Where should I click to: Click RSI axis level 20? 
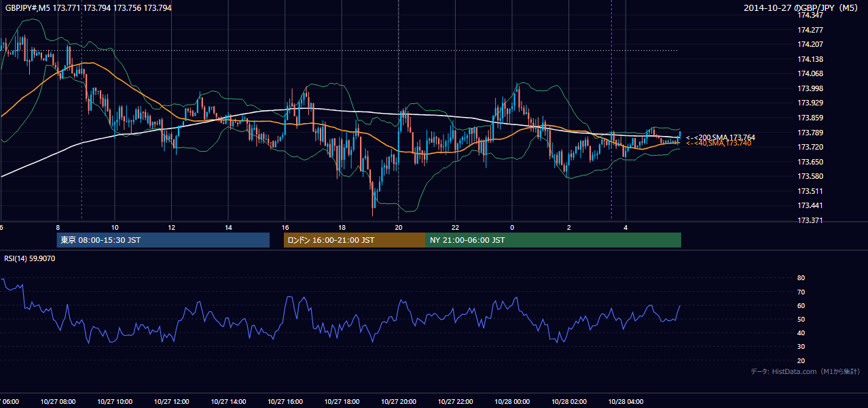coord(801,360)
